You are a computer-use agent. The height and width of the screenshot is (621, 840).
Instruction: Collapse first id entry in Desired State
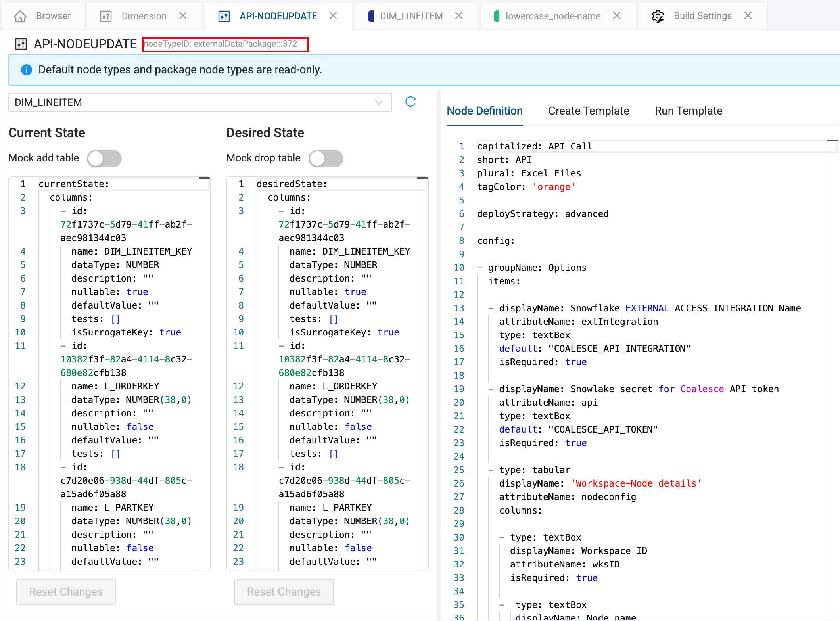[x=282, y=211]
